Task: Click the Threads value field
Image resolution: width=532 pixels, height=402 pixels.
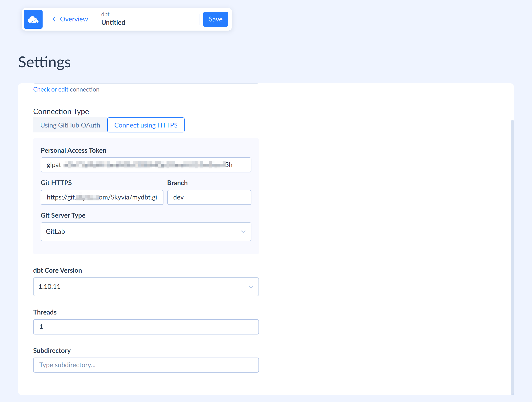Action: (146, 327)
